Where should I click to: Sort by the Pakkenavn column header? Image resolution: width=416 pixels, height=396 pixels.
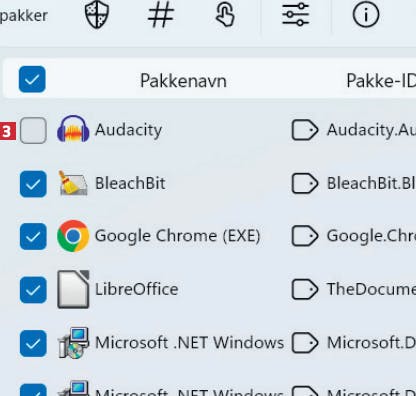point(183,81)
